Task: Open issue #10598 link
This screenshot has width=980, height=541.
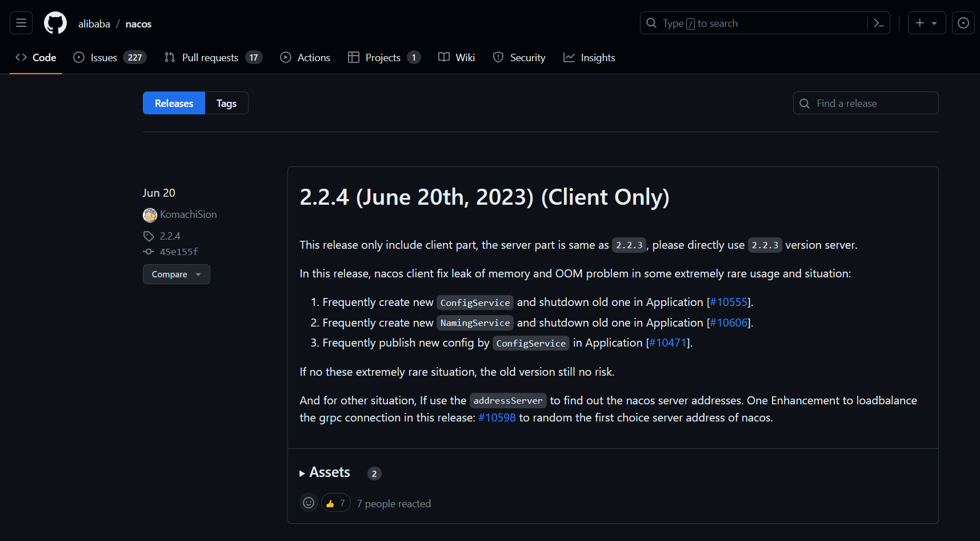Action: (497, 417)
